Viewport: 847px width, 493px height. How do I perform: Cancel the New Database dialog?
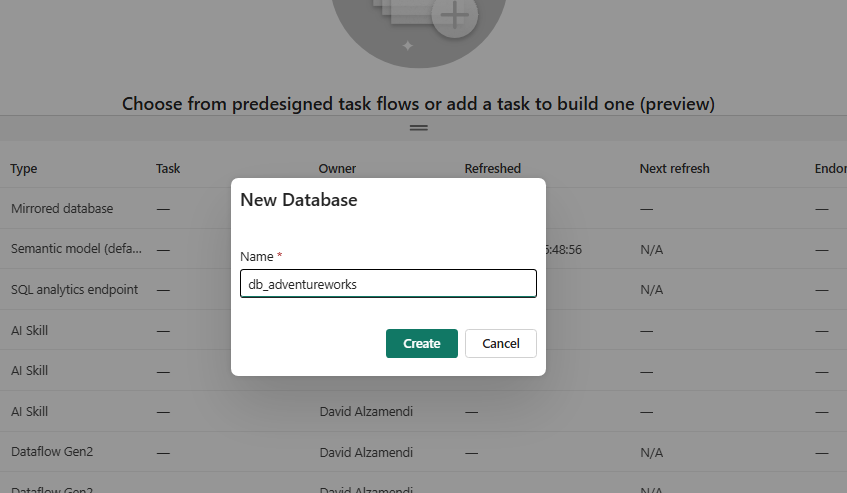pyautogui.click(x=501, y=343)
